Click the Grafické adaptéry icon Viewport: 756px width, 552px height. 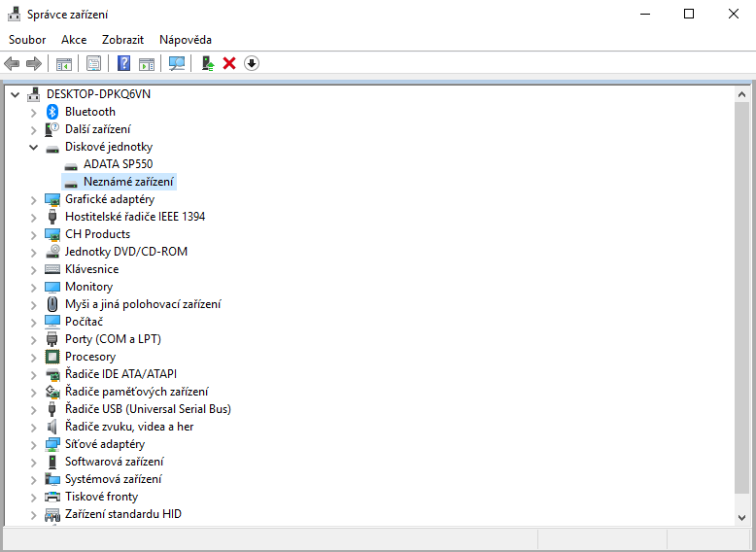52,199
